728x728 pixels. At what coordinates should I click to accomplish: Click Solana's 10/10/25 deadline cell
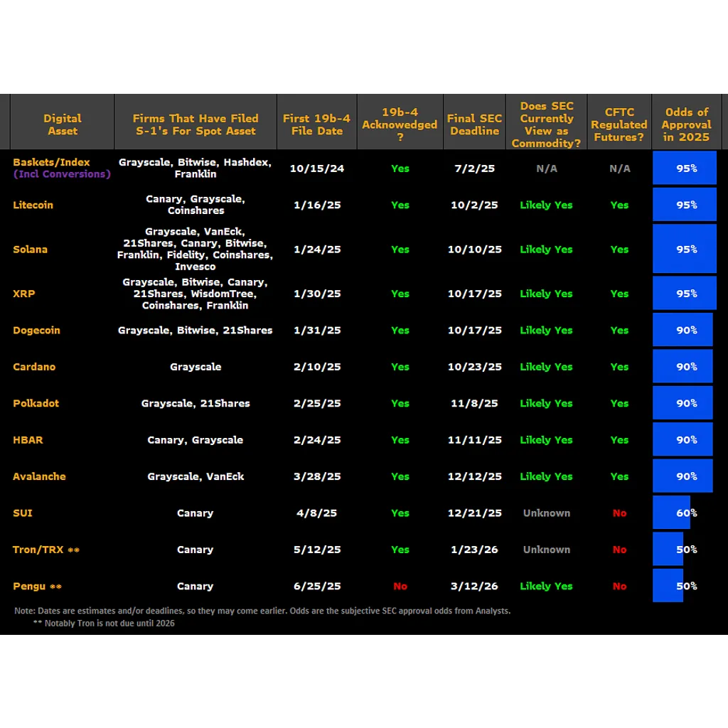click(x=474, y=250)
